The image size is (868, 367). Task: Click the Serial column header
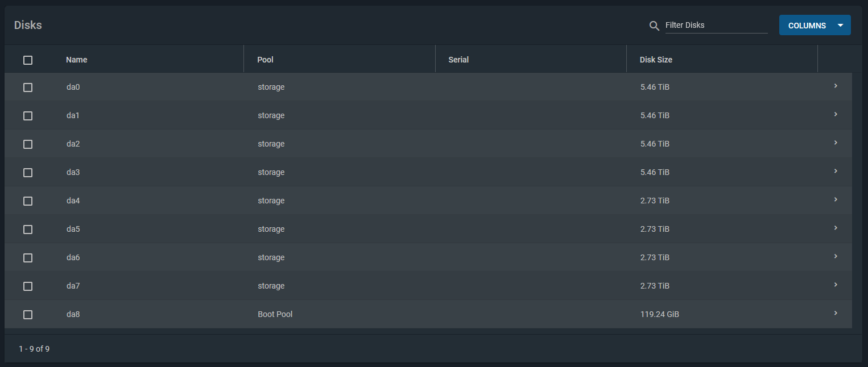point(458,60)
